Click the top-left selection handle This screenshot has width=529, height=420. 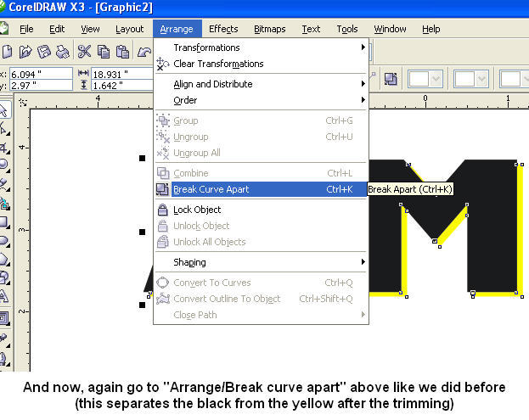point(142,158)
